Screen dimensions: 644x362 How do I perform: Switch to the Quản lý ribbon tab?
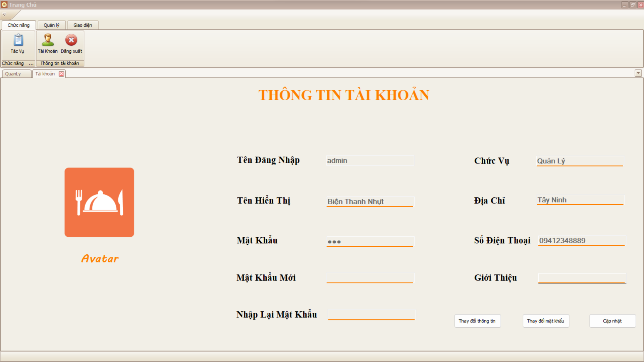pyautogui.click(x=51, y=25)
